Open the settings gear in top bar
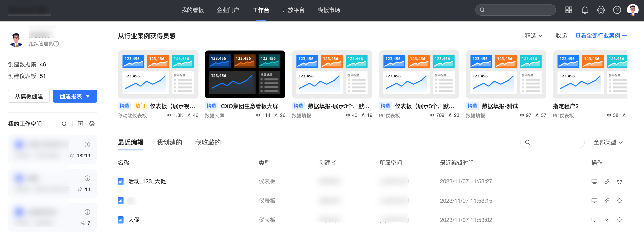This screenshot has height=232, width=644. 601,10
